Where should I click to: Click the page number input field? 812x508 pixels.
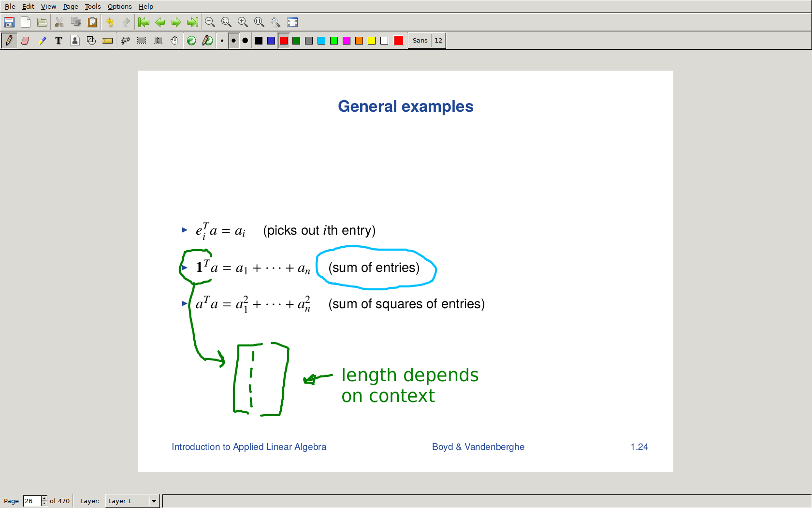32,501
